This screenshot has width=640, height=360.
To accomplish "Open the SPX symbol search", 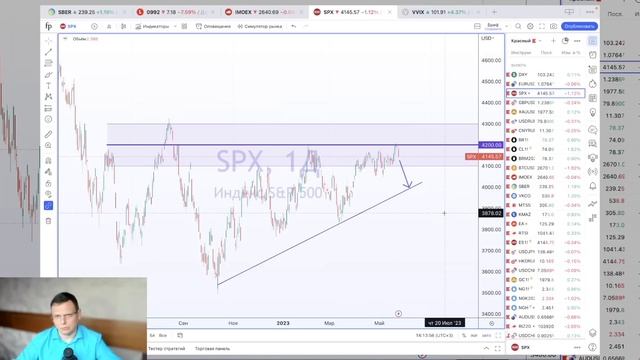I will click(69, 26).
